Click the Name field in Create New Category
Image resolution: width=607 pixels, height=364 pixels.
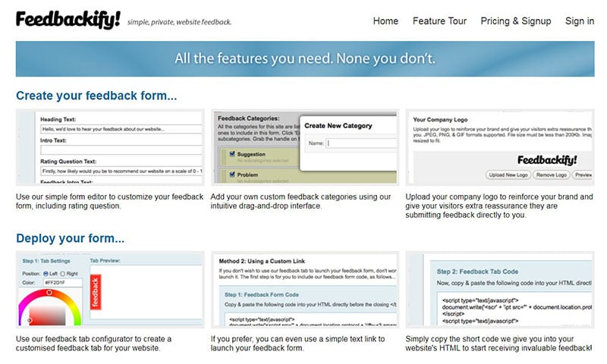tap(361, 143)
